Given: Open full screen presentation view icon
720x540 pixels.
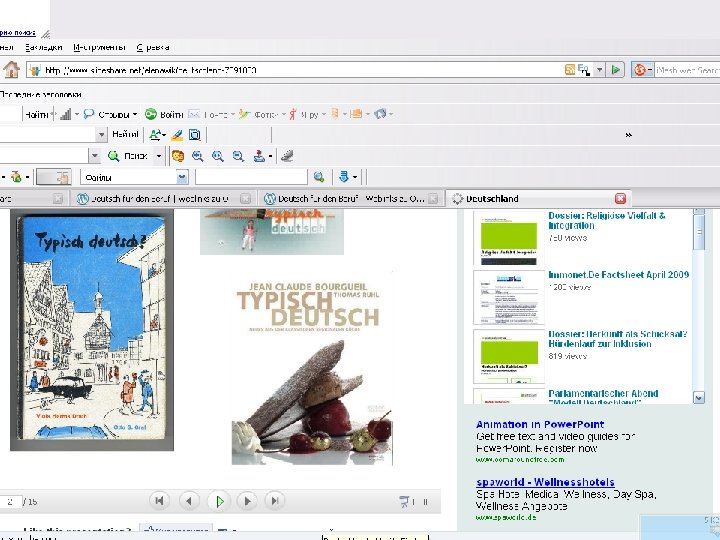Looking at the screenshot, I should tap(404, 502).
